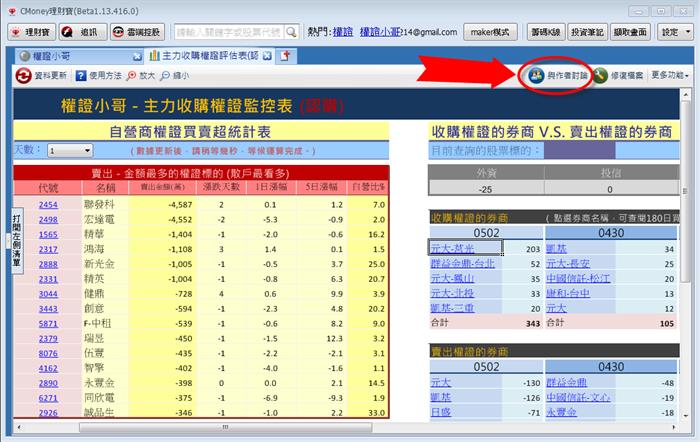This screenshot has height=442, width=700.
Task: Expand the 設定 settings dropdown
Action: click(x=675, y=32)
